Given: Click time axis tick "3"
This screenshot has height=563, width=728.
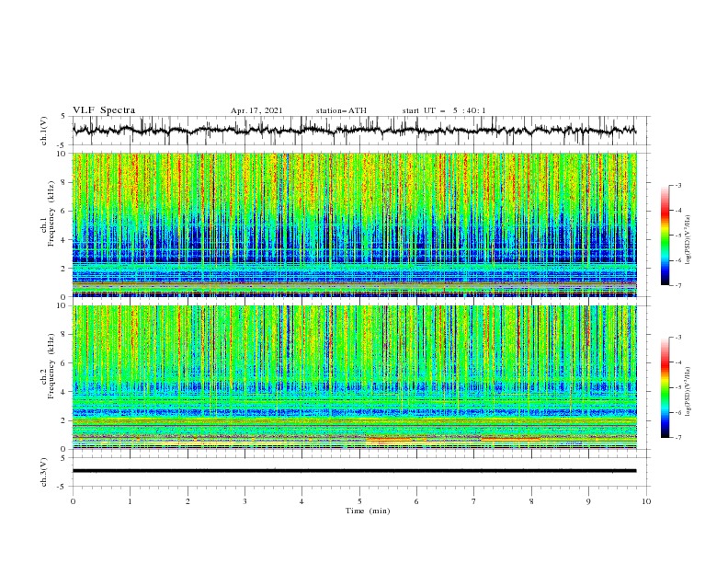Looking at the screenshot, I should [x=245, y=501].
